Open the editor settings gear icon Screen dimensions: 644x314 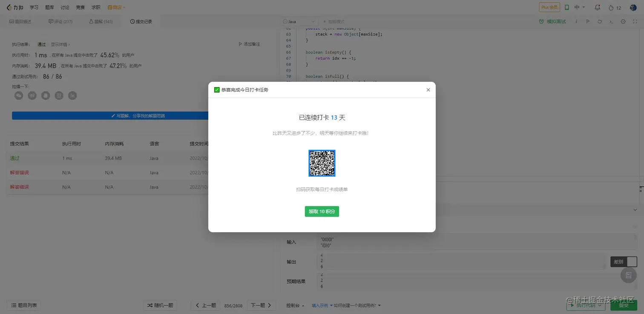(x=623, y=22)
